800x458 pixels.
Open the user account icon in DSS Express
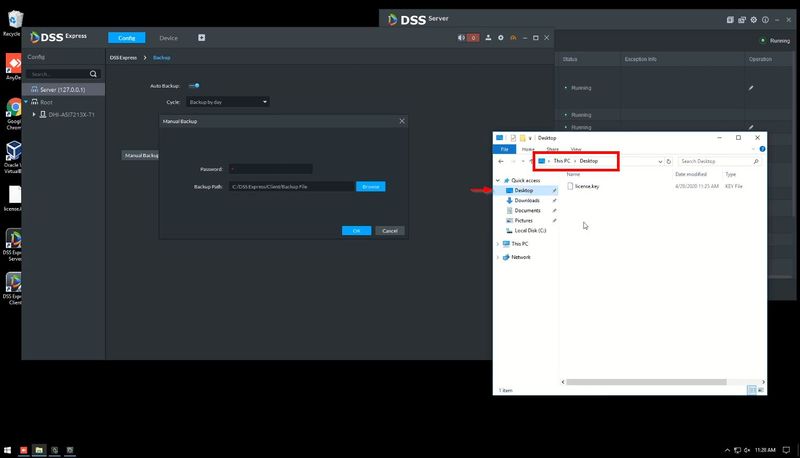tap(488, 38)
